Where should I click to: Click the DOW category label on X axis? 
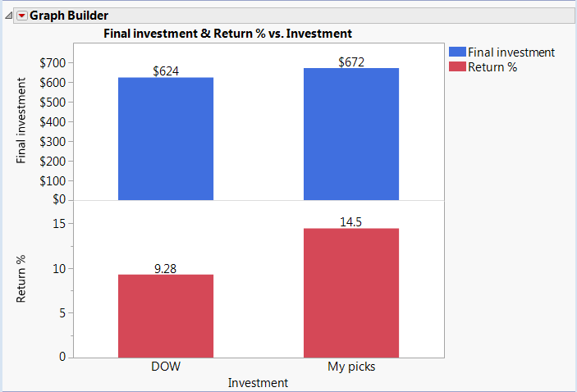click(x=166, y=367)
